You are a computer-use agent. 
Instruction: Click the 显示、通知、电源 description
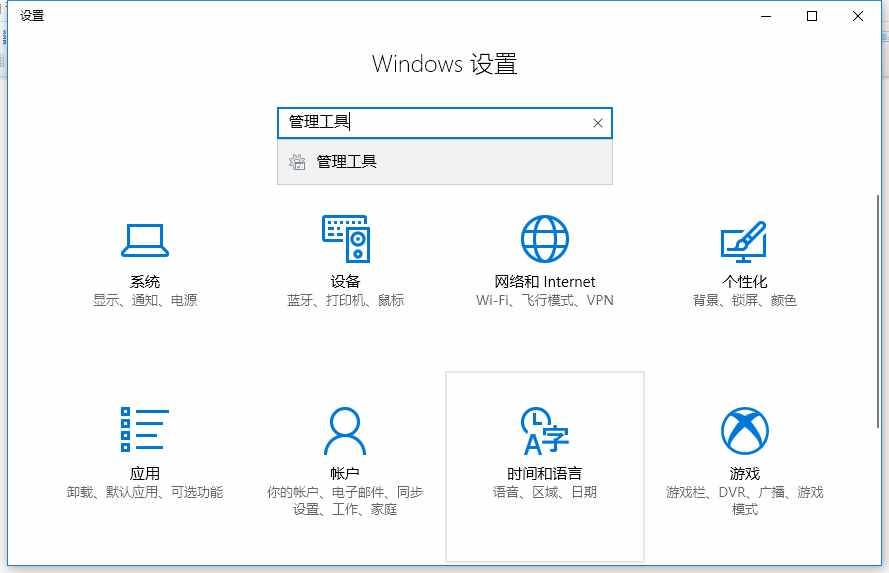click(x=145, y=300)
